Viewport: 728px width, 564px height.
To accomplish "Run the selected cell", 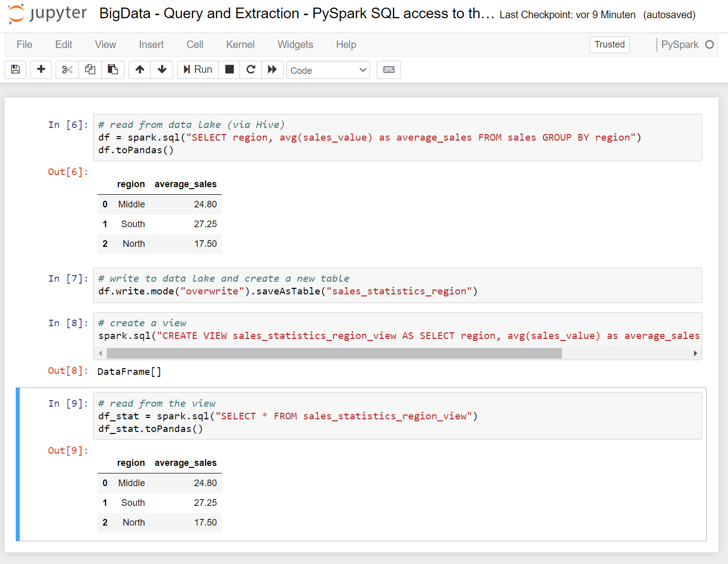I will pyautogui.click(x=198, y=70).
